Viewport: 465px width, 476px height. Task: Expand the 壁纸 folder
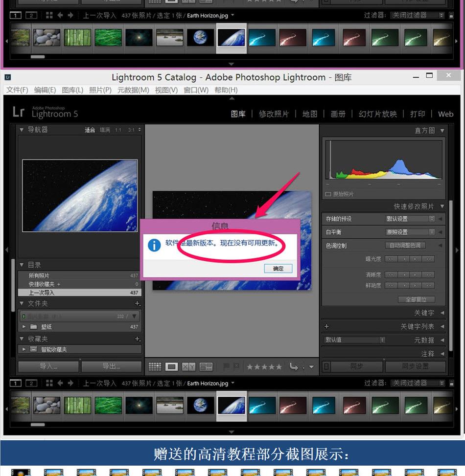24,327
